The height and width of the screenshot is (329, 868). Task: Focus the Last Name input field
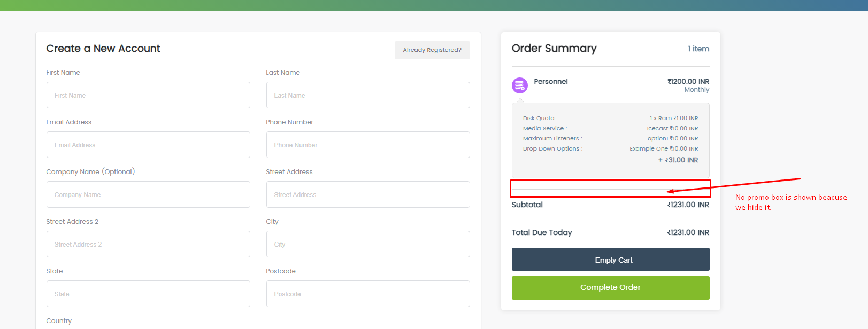click(x=368, y=95)
